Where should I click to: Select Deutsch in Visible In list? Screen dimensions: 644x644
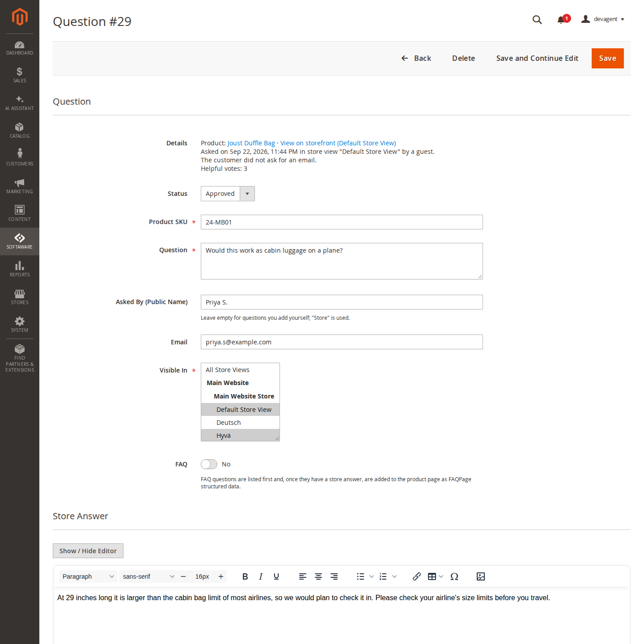coord(240,423)
